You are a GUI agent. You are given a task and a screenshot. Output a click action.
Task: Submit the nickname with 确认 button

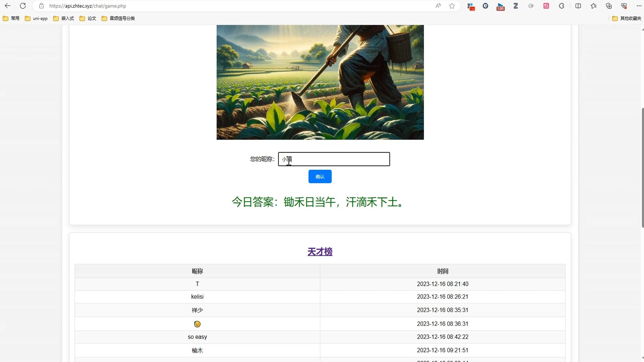(x=320, y=177)
